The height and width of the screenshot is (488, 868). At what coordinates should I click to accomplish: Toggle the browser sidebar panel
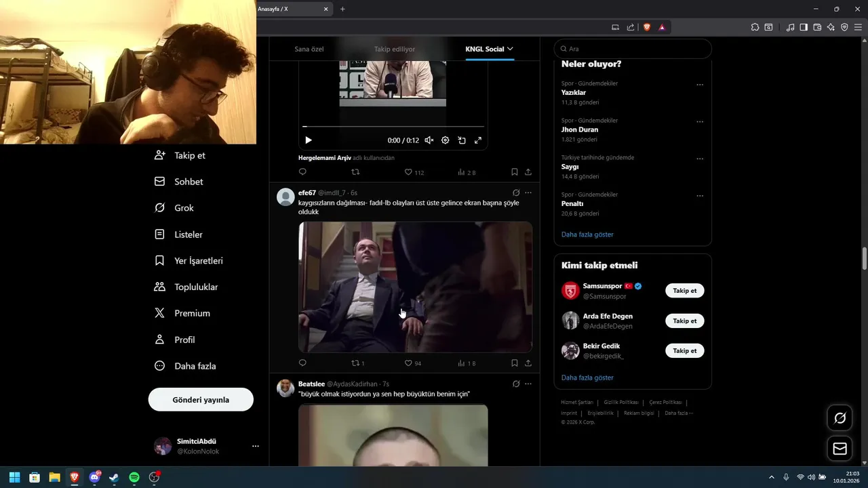pyautogui.click(x=804, y=27)
